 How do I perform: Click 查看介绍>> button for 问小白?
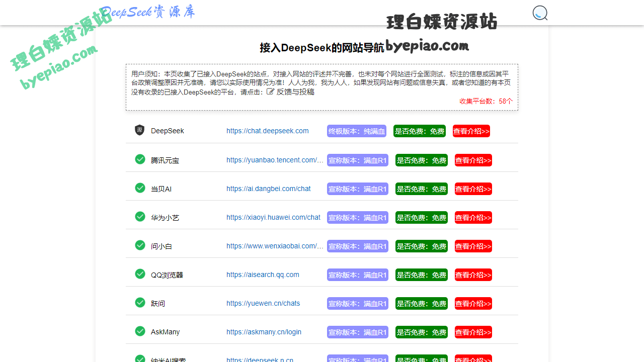click(473, 246)
